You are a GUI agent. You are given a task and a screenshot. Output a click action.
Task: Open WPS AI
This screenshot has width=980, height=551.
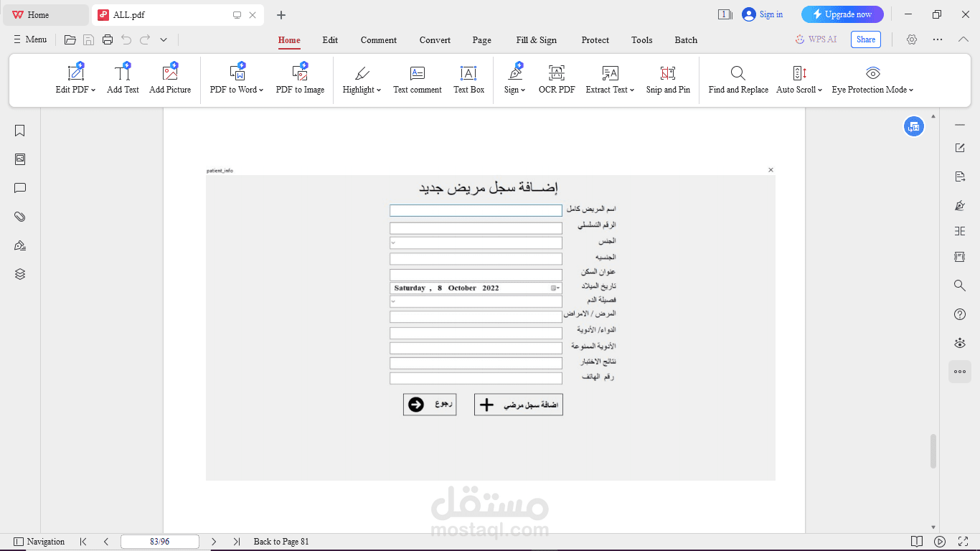coord(816,39)
